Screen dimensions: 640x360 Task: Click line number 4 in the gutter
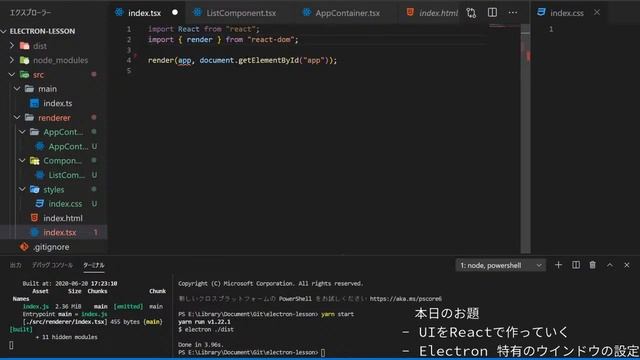coord(129,60)
